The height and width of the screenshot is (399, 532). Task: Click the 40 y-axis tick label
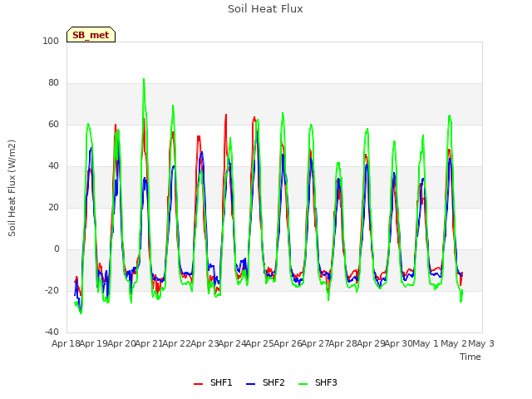click(53, 166)
